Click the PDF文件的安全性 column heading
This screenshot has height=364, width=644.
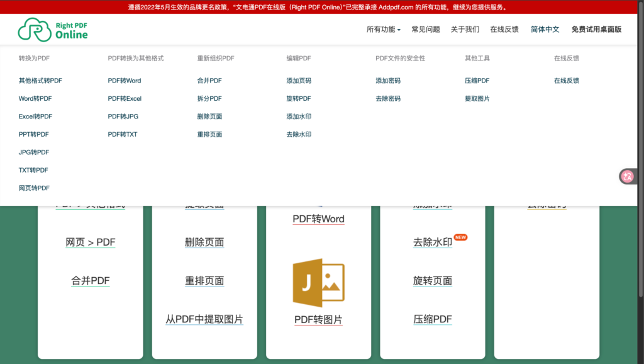coord(400,58)
